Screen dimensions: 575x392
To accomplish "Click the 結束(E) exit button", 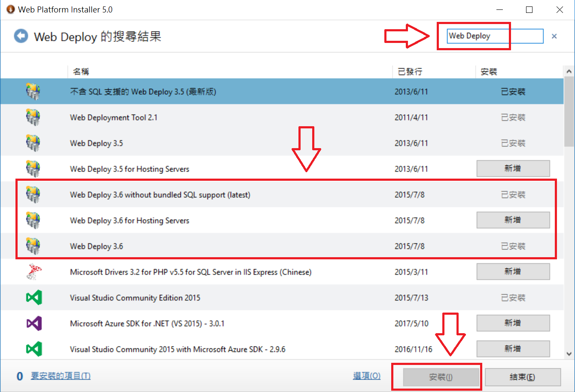I will coord(523,377).
